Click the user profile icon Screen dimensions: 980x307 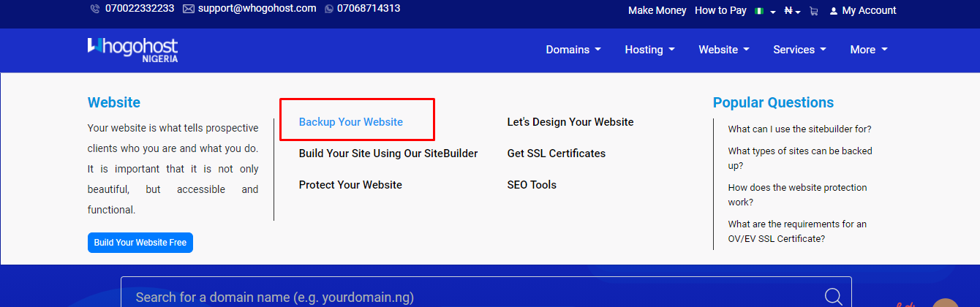[x=834, y=11]
